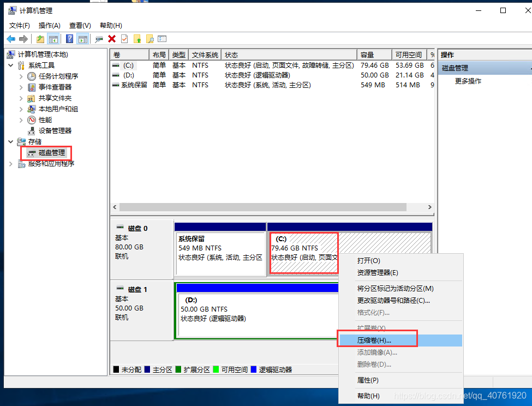
Task: Select 任务计划程序 in the tree
Action: (x=58, y=76)
